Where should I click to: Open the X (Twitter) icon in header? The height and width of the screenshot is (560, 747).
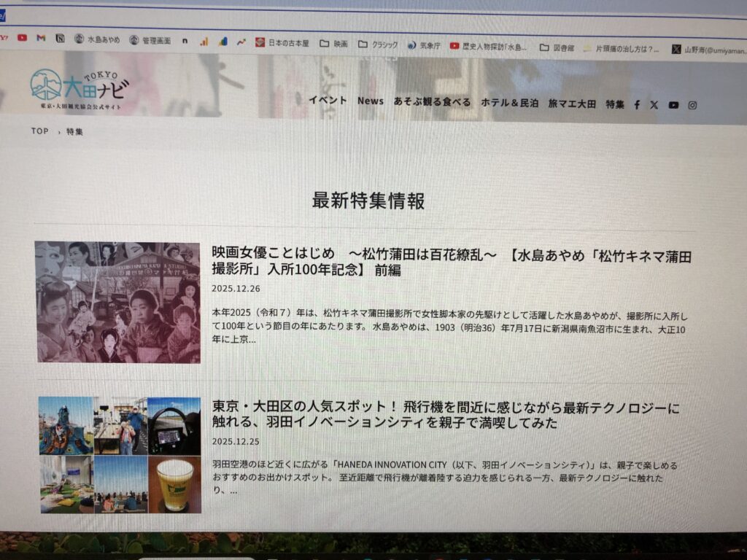click(654, 105)
